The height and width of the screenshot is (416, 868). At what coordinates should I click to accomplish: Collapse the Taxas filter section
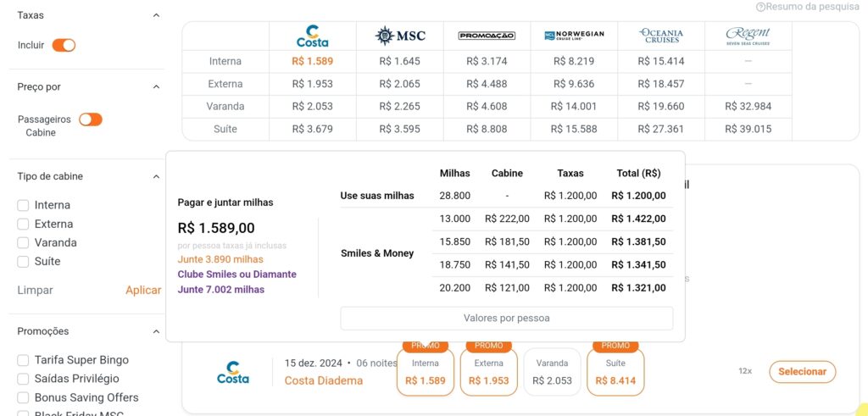click(156, 15)
